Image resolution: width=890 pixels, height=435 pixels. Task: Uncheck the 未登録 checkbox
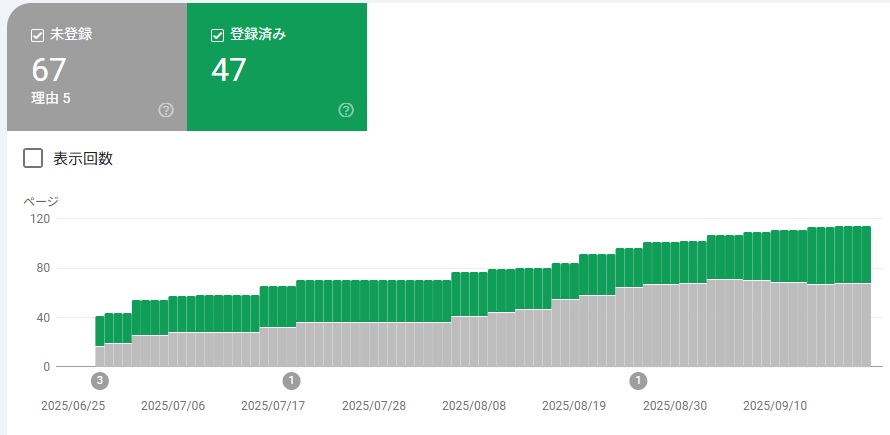tap(38, 36)
